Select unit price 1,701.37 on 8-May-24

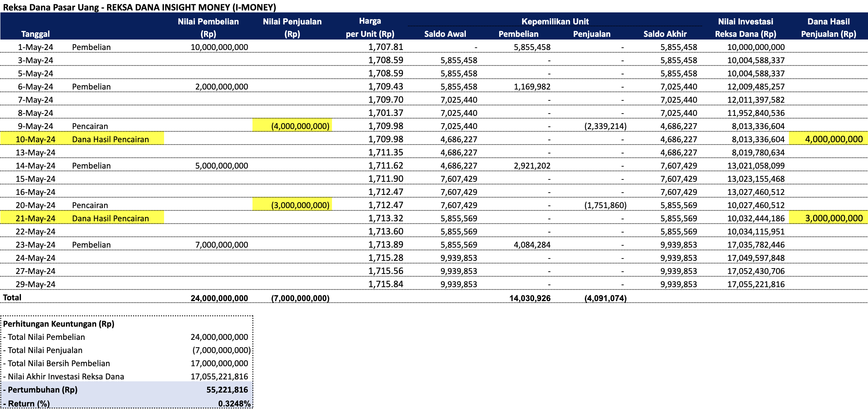click(386, 113)
